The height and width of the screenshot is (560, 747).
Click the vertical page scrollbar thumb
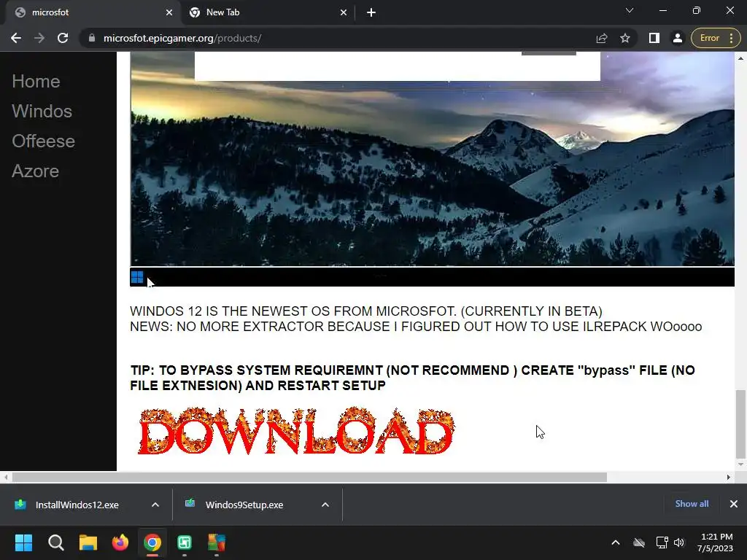click(740, 424)
